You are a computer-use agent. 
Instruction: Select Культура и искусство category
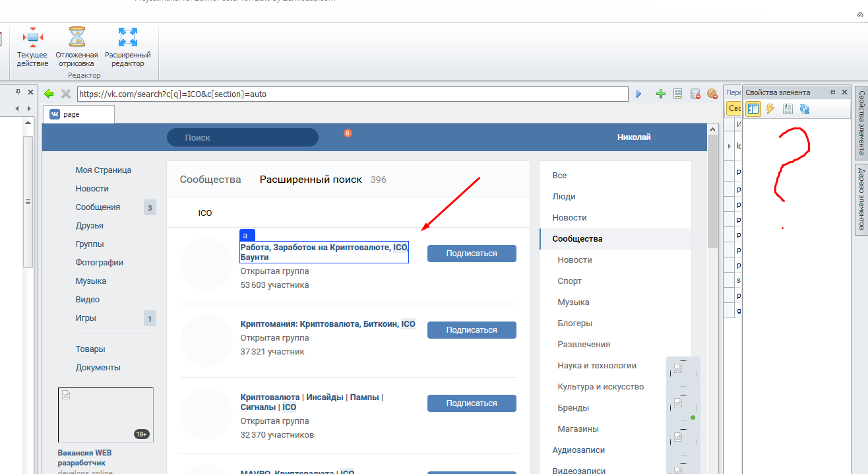point(601,386)
